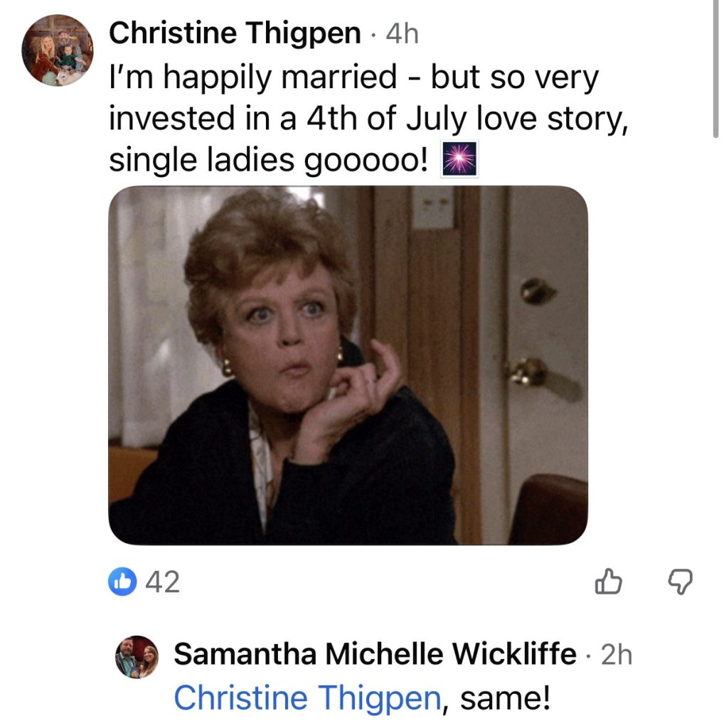Click the "single ladies gooooo!" text line

point(268,160)
